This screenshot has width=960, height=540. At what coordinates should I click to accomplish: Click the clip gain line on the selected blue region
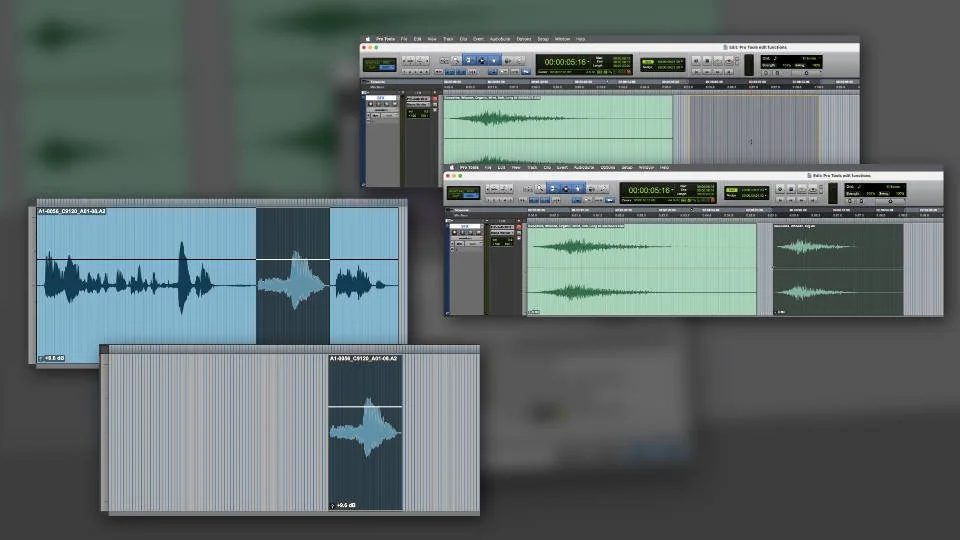293,259
